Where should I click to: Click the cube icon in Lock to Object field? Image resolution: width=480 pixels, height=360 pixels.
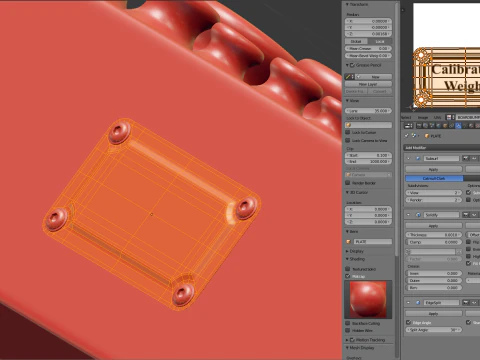point(349,125)
